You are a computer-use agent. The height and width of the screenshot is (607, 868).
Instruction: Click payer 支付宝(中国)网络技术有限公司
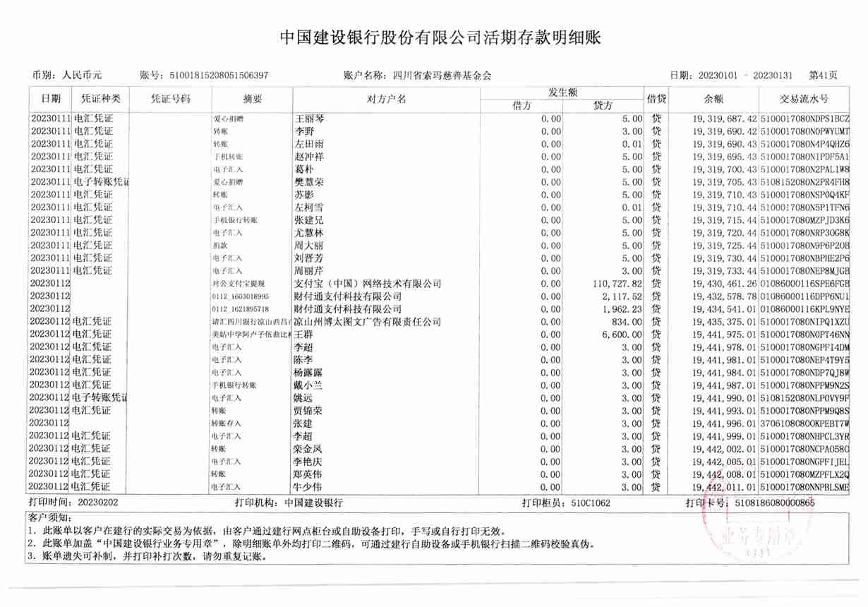coord(367,284)
